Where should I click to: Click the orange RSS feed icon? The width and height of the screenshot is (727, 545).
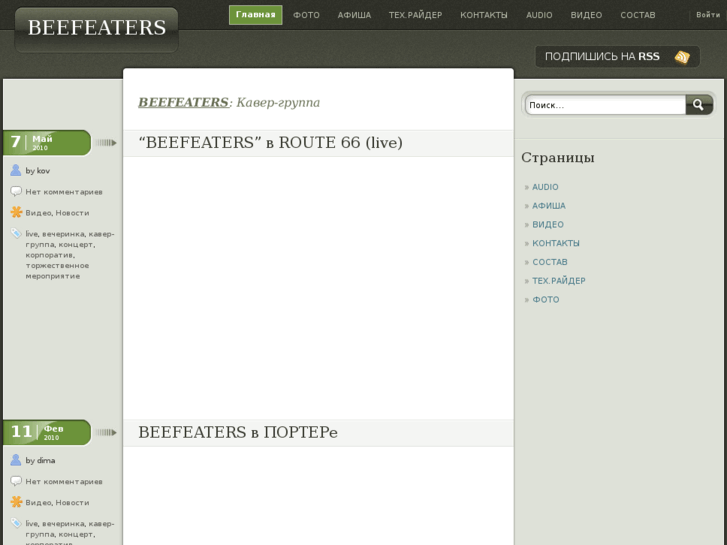point(682,57)
